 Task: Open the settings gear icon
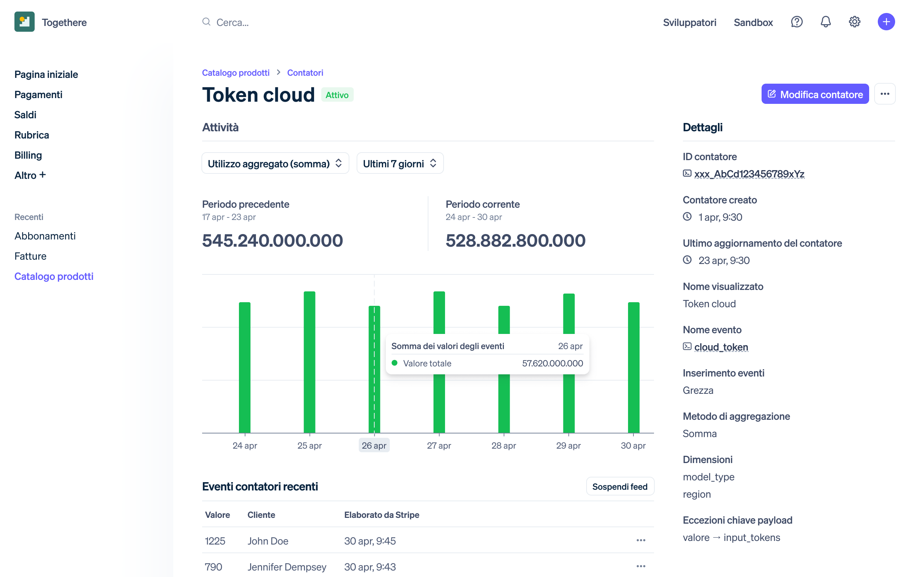click(854, 22)
